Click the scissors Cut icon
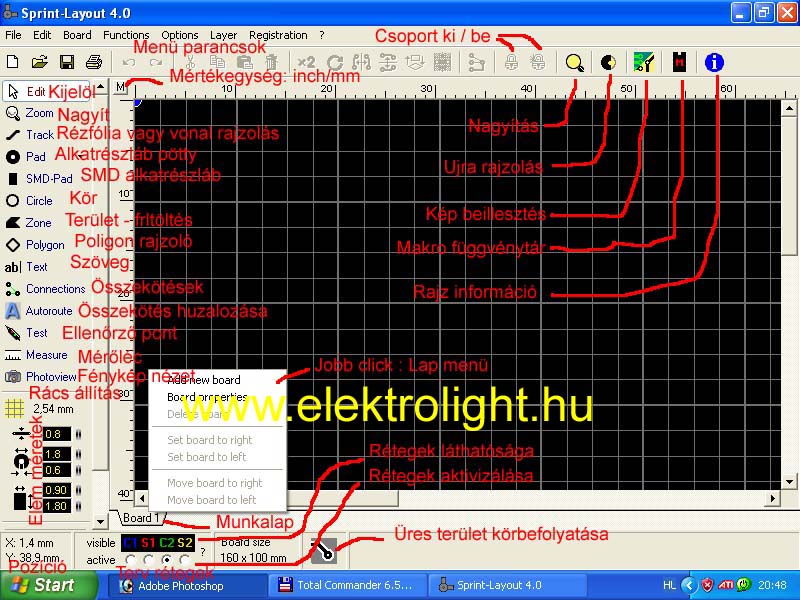 (190, 63)
